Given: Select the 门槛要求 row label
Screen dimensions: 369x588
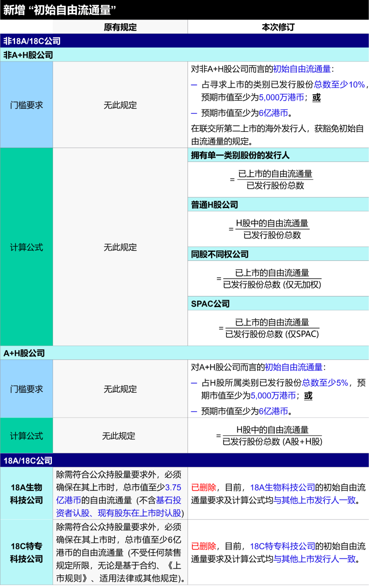Looking at the screenshot, I should [x=26, y=104].
